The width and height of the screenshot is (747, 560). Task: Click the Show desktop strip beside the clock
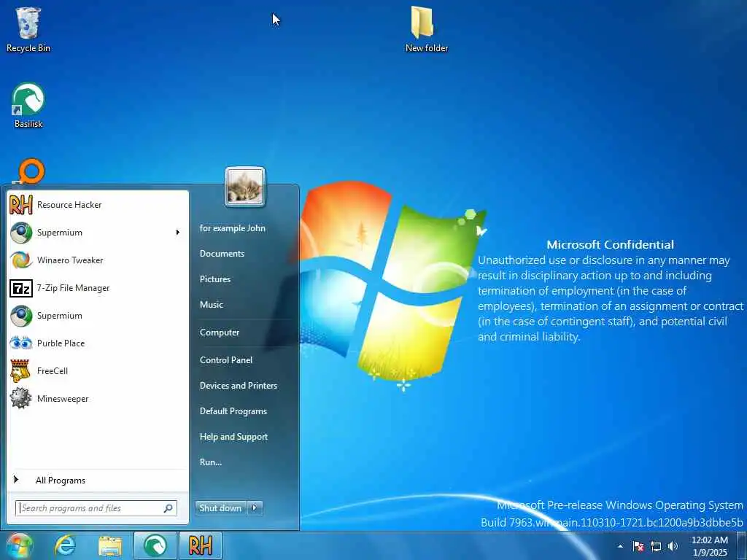pyautogui.click(x=743, y=545)
